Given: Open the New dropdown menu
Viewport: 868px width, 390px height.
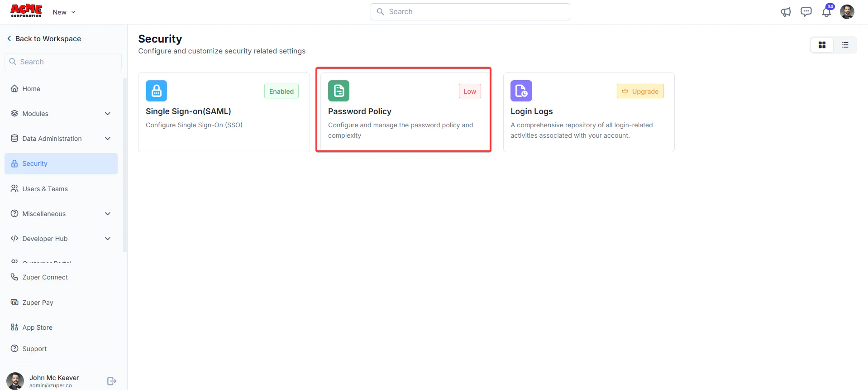Looking at the screenshot, I should pos(64,12).
